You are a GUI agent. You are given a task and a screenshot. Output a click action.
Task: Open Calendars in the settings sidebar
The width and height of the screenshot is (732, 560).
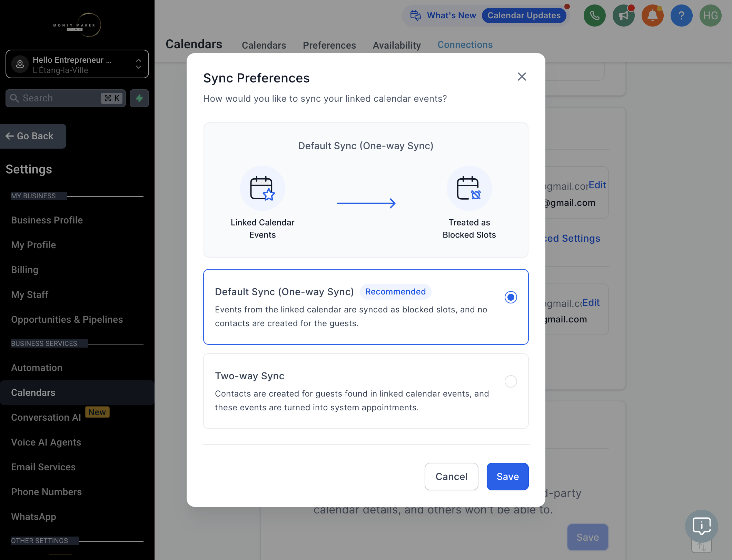[77, 392]
